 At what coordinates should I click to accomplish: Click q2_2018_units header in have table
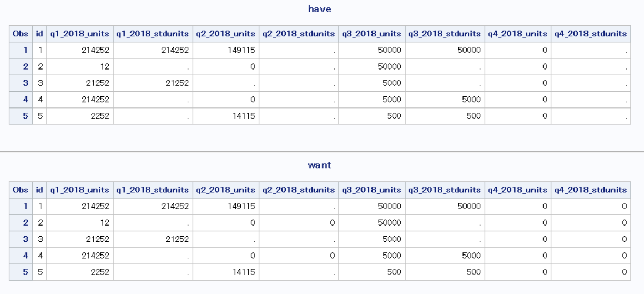(225, 34)
